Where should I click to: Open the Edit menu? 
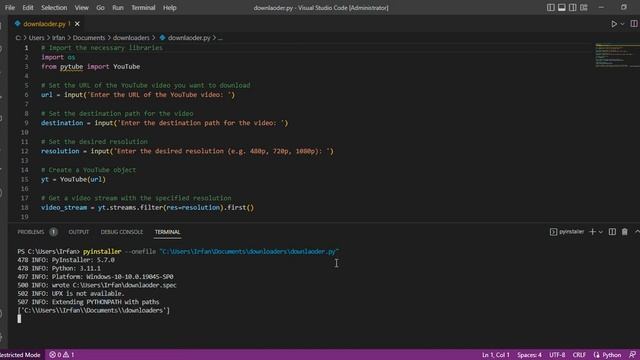[x=28, y=8]
